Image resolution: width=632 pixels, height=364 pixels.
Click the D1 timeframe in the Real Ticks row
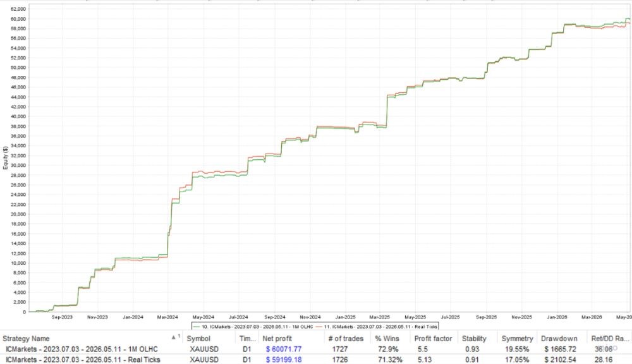click(x=246, y=360)
